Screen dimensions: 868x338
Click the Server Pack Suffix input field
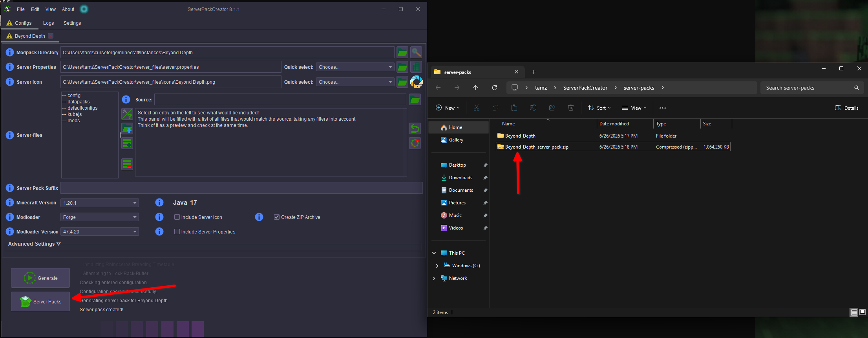pyautogui.click(x=241, y=188)
